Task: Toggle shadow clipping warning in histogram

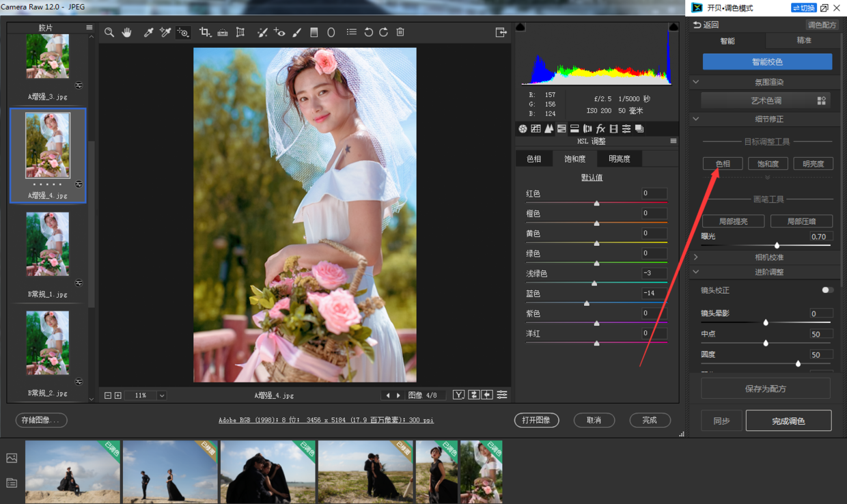Action: 520,27
